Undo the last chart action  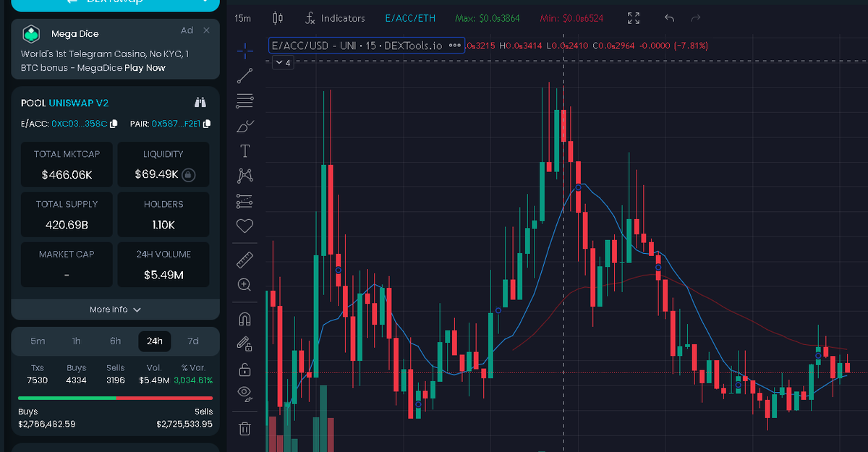669,18
